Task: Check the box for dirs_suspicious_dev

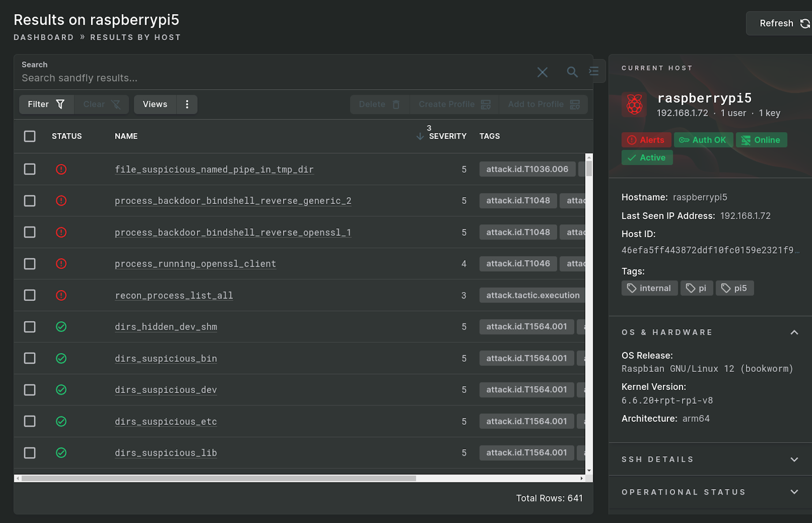Action: (30, 390)
